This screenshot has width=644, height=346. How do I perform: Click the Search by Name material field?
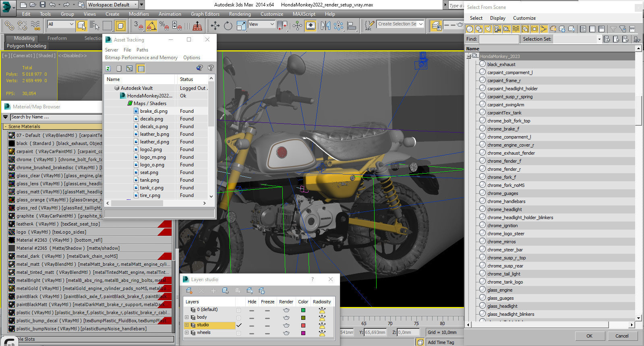(x=56, y=117)
